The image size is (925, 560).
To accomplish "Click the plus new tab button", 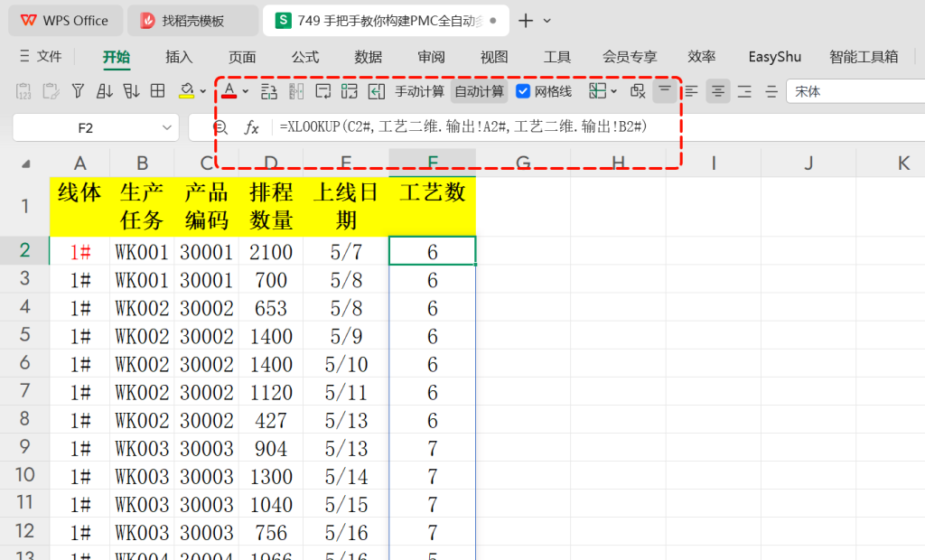I will tap(526, 21).
